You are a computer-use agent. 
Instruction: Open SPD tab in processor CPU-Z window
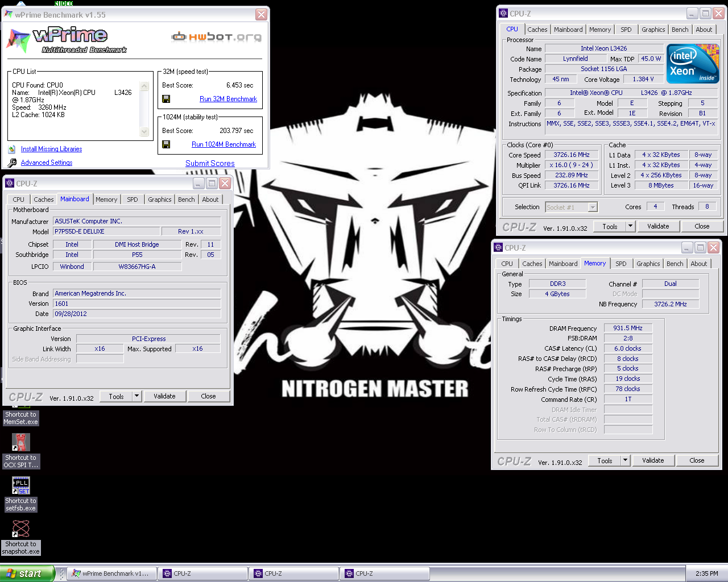626,30
